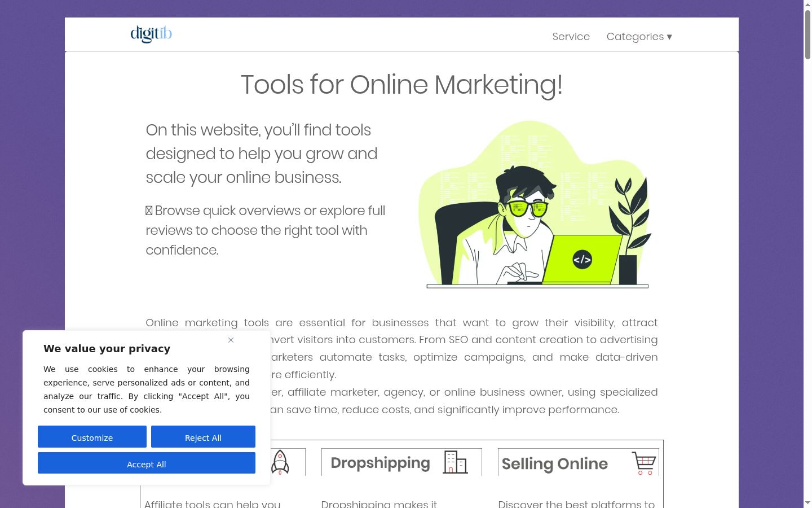812x508 pixels.
Task: Reject all cookies
Action: (203, 437)
